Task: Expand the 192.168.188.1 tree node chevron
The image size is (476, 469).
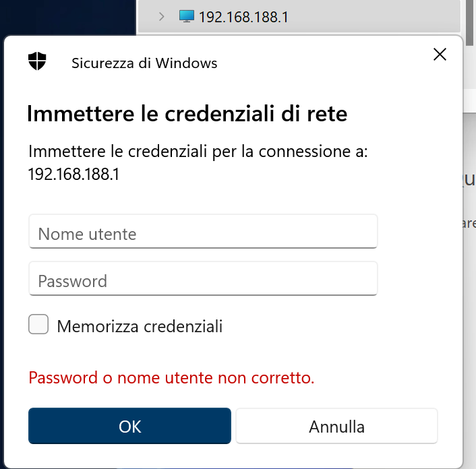Action: tap(161, 17)
